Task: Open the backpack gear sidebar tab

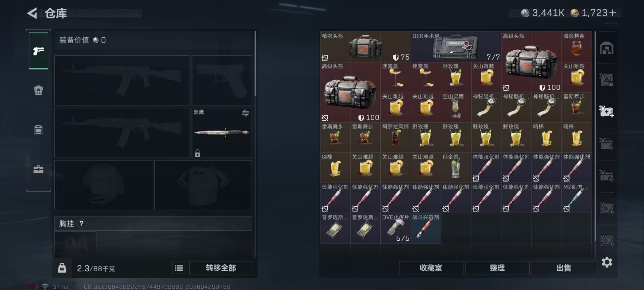Action: (x=39, y=90)
